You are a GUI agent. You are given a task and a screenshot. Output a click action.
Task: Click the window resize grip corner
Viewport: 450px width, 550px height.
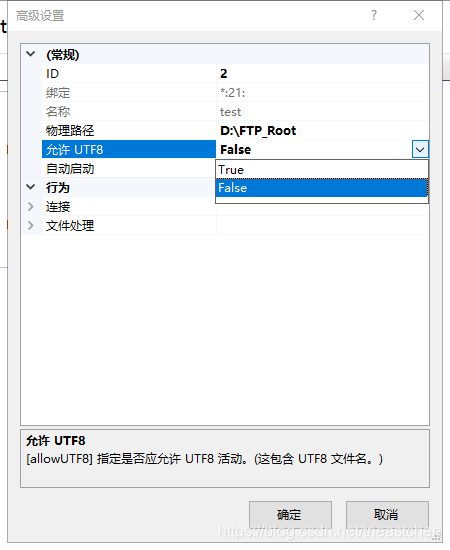(x=436, y=537)
